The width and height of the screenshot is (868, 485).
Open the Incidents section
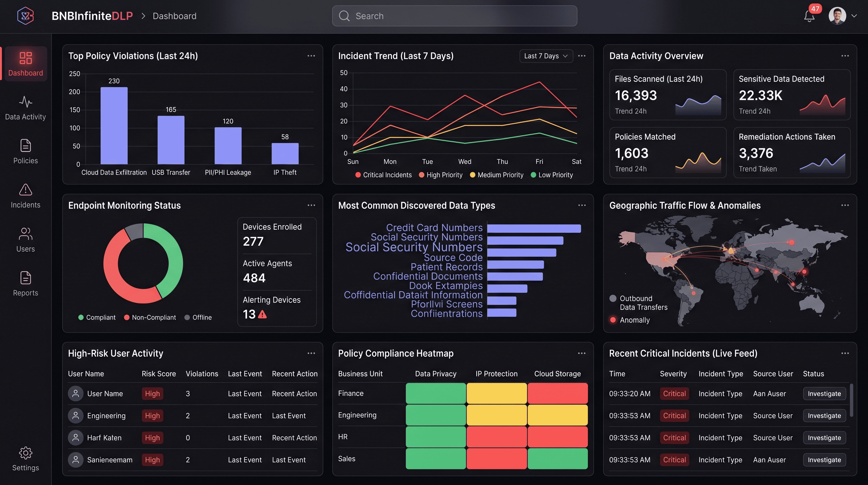click(25, 196)
